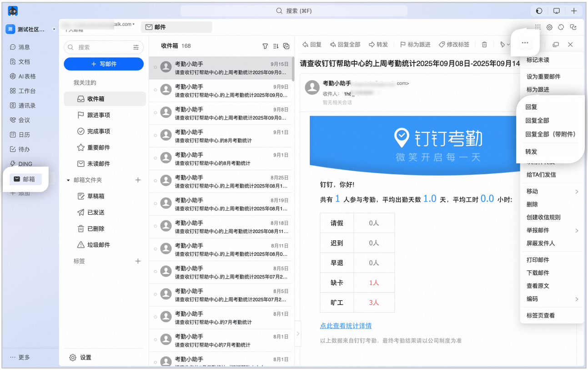Viewport: 588px width, 370px height.
Task: Toggle the circle on the 8月18日 email
Action: click(x=156, y=227)
